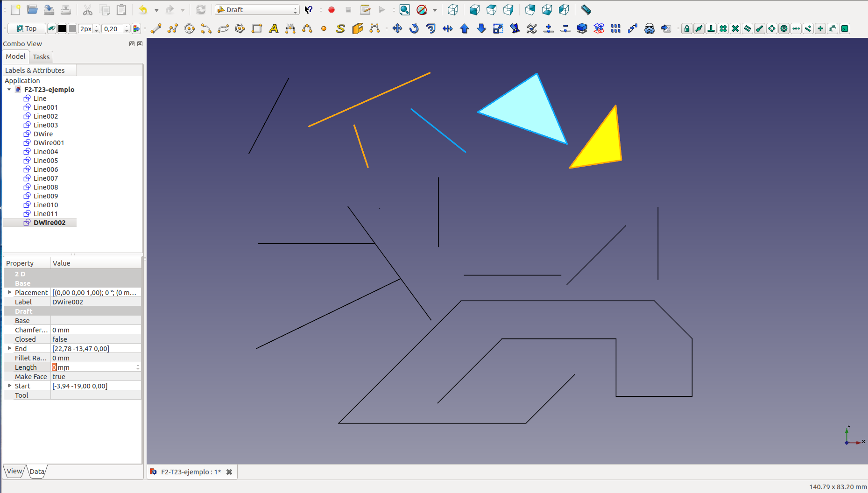Viewport: 868px width, 493px height.
Task: Switch to the View properties tab
Action: pyautogui.click(x=14, y=471)
